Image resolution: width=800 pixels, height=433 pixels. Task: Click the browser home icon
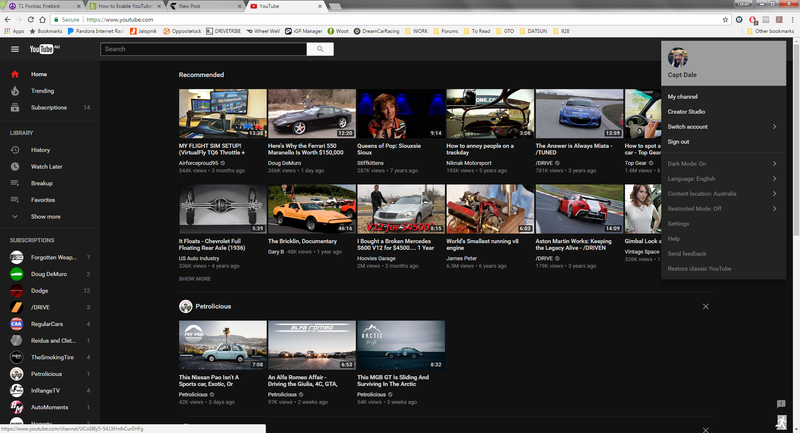42,19
